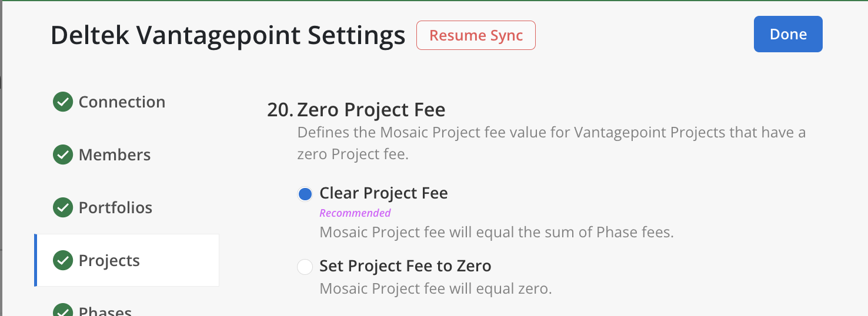The width and height of the screenshot is (868, 316).
Task: Click the green checkmark icon beside Connection
Action: 63,102
